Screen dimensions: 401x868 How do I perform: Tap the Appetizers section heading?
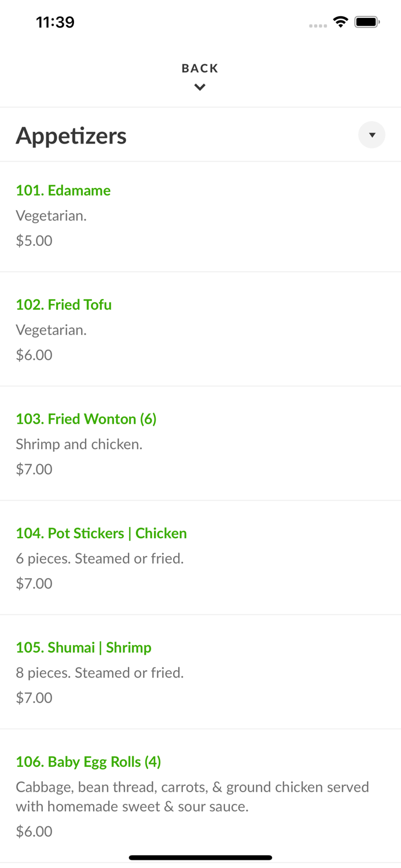coord(71,135)
